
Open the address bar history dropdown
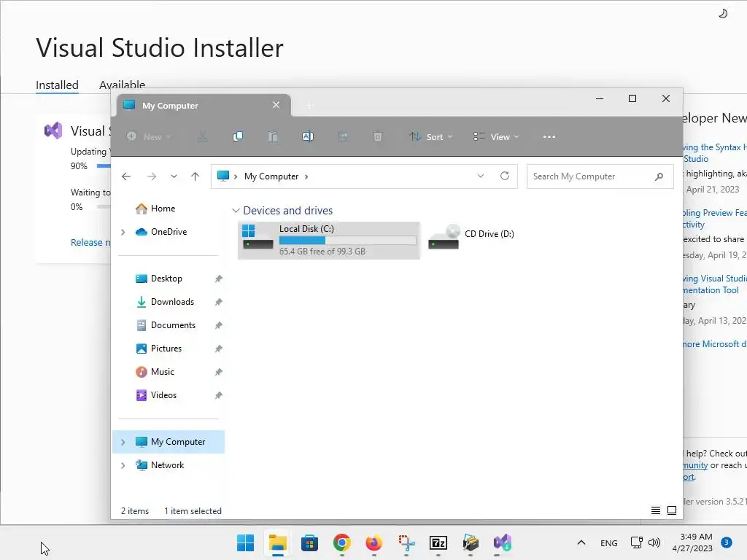point(481,176)
